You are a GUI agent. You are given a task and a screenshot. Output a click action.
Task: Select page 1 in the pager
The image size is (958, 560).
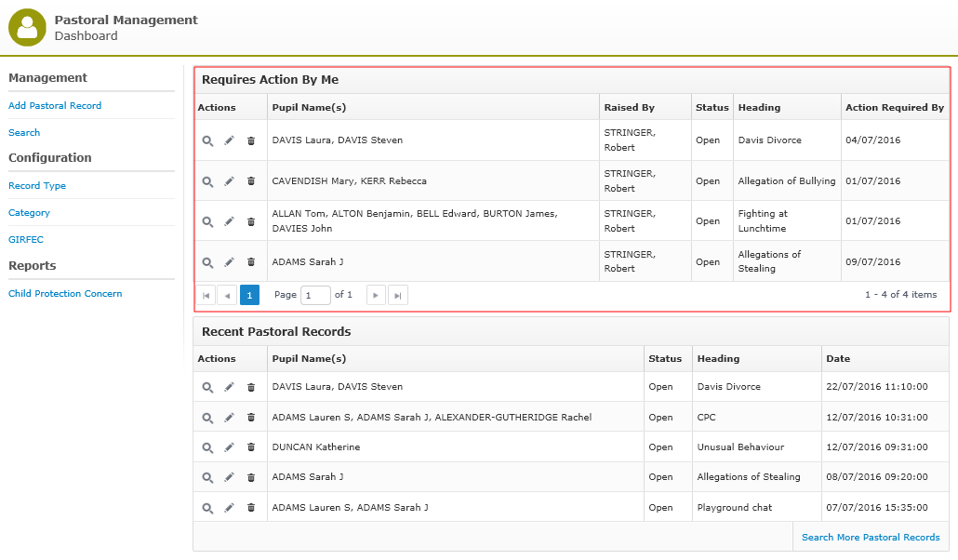click(249, 295)
